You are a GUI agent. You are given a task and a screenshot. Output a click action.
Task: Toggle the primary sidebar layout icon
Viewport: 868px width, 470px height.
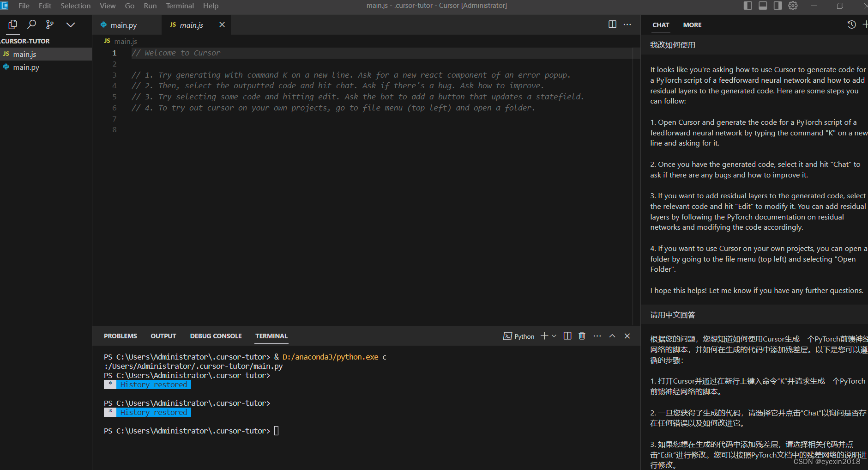pyautogui.click(x=748, y=6)
